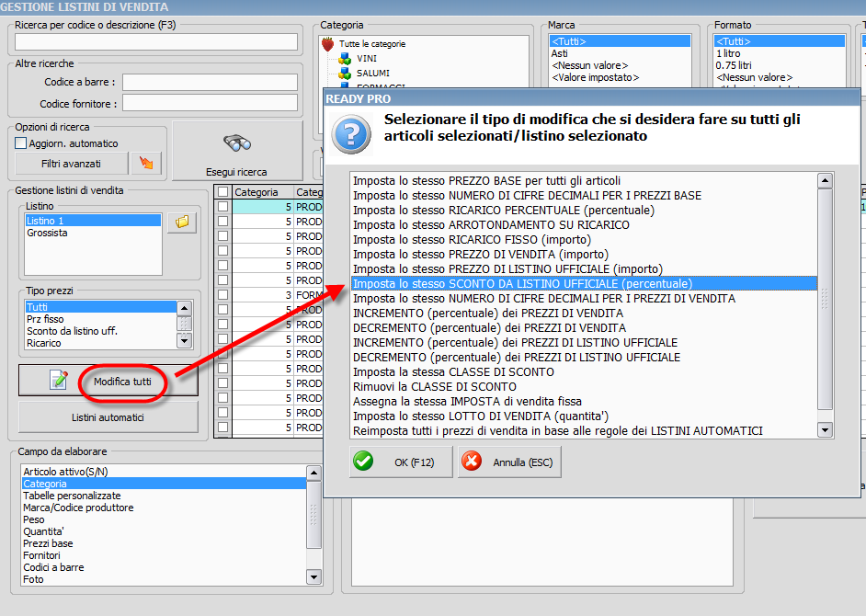
Task: Click Annulla (ESC) button
Action: 509,462
